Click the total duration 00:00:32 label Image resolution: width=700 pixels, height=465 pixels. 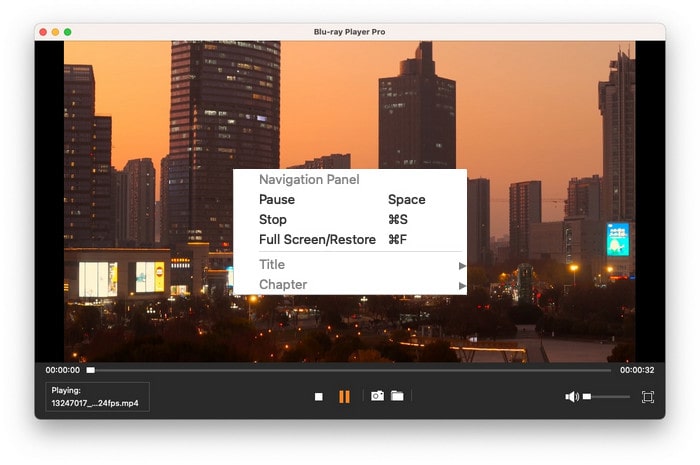[x=637, y=370]
